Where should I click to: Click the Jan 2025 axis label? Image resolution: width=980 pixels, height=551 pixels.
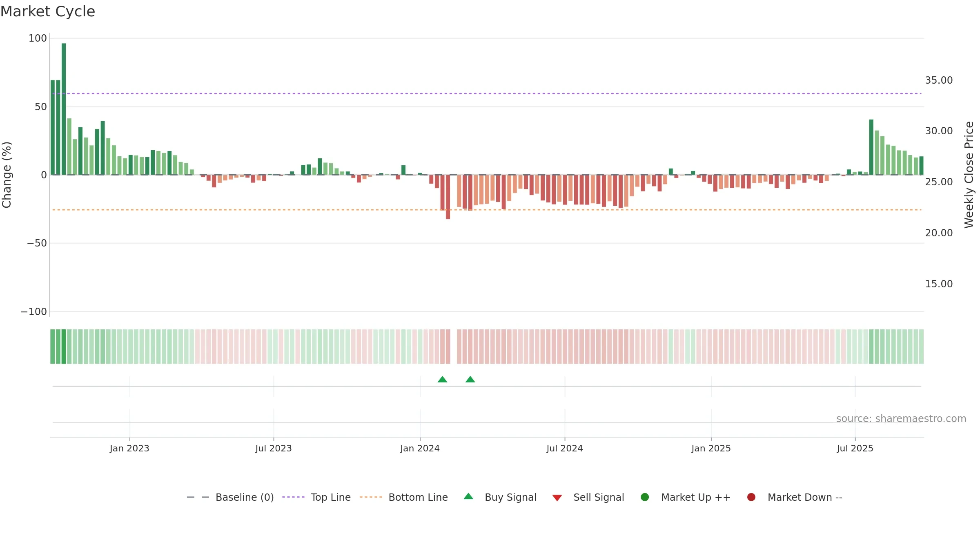pos(711,448)
